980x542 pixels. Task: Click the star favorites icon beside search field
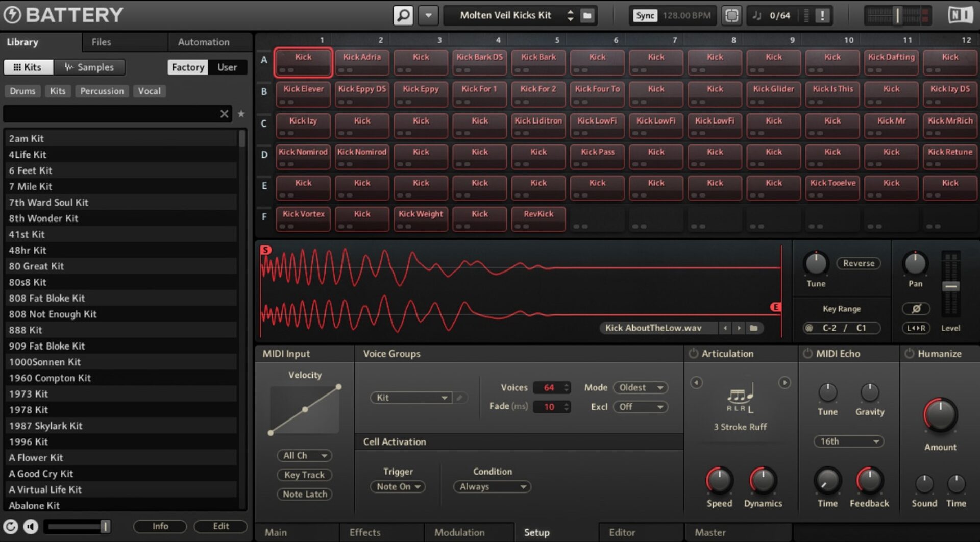coord(241,113)
